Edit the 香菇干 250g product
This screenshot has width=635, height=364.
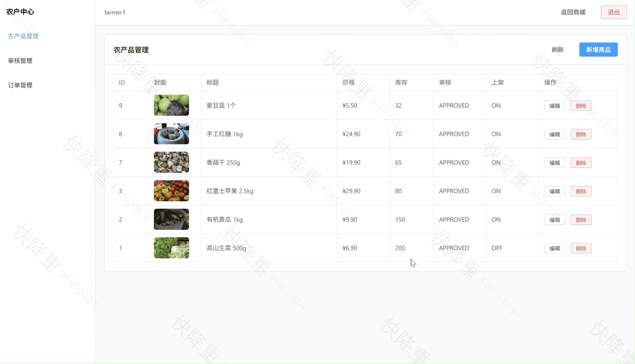pyautogui.click(x=555, y=163)
